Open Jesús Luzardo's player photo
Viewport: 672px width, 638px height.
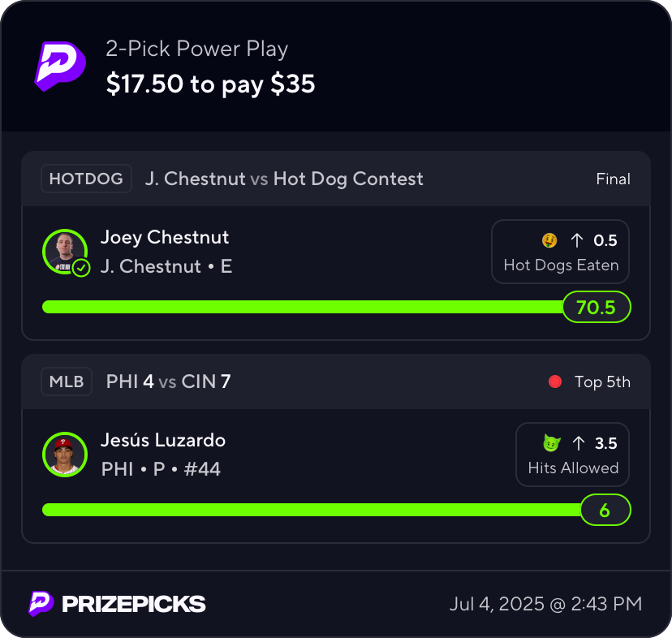65,455
